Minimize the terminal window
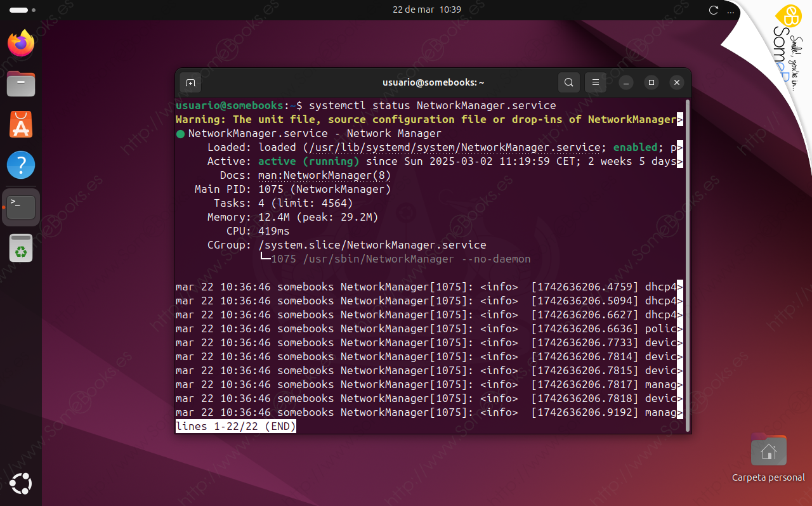 [625, 82]
